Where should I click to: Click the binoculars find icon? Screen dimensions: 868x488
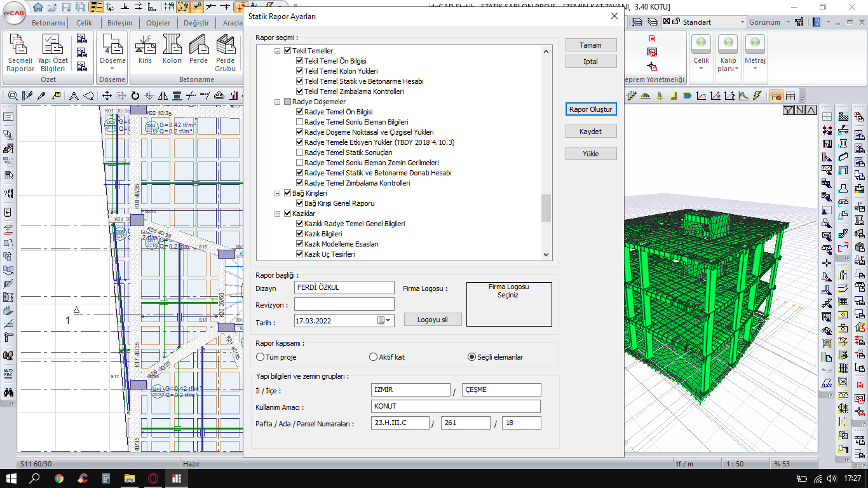tap(8, 393)
